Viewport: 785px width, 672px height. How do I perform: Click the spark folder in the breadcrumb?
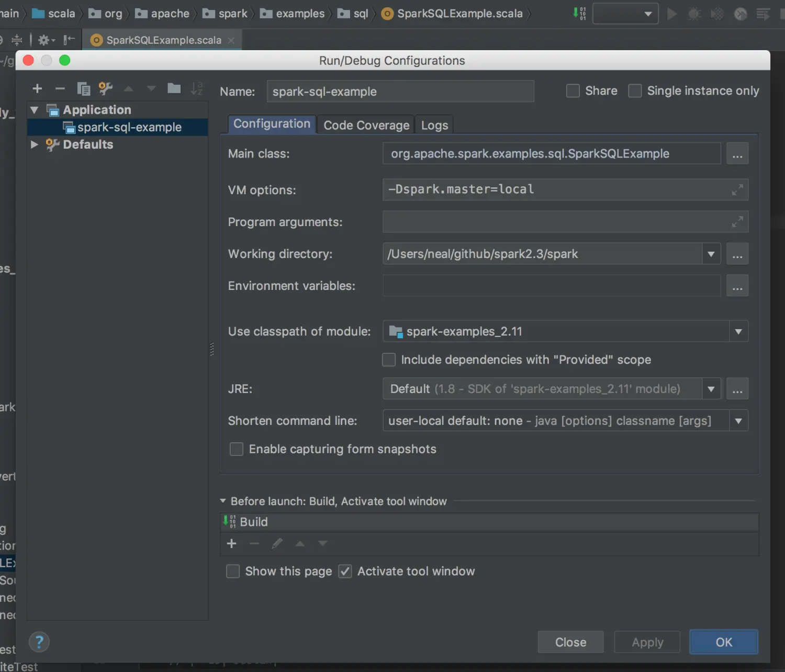coord(225,14)
